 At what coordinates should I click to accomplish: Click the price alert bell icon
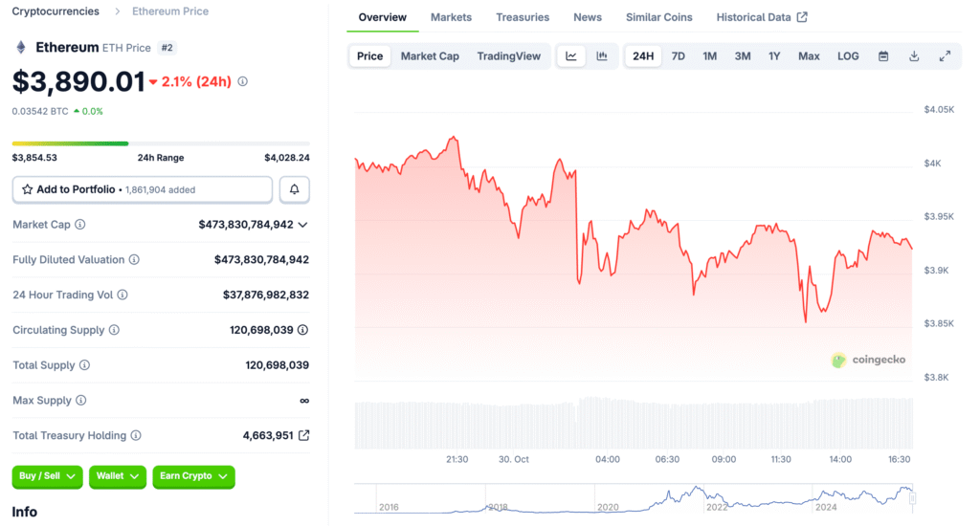click(x=294, y=189)
